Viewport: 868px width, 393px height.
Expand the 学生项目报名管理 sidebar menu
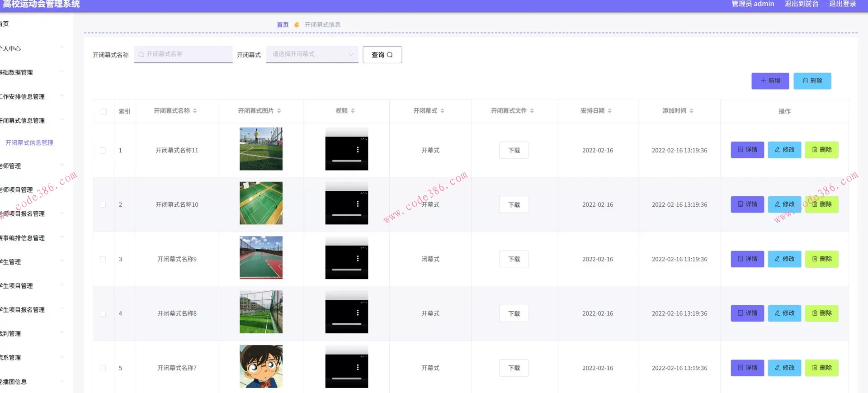[x=32, y=309]
